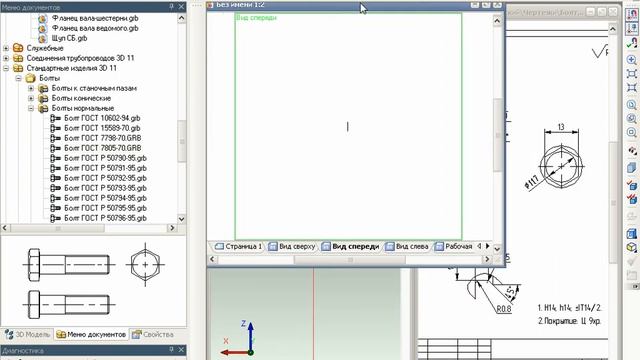Select Болт ГОСТ Р 50796-95.grb

coord(105,218)
